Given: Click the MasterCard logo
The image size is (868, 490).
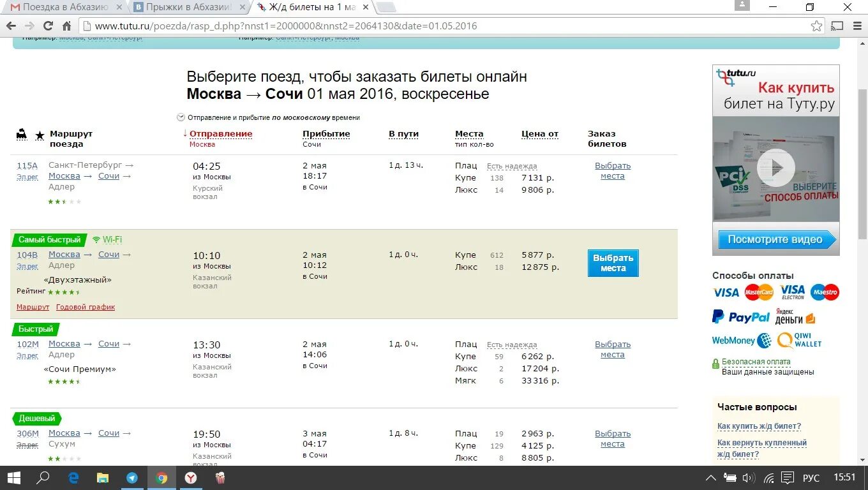Looking at the screenshot, I should [759, 292].
